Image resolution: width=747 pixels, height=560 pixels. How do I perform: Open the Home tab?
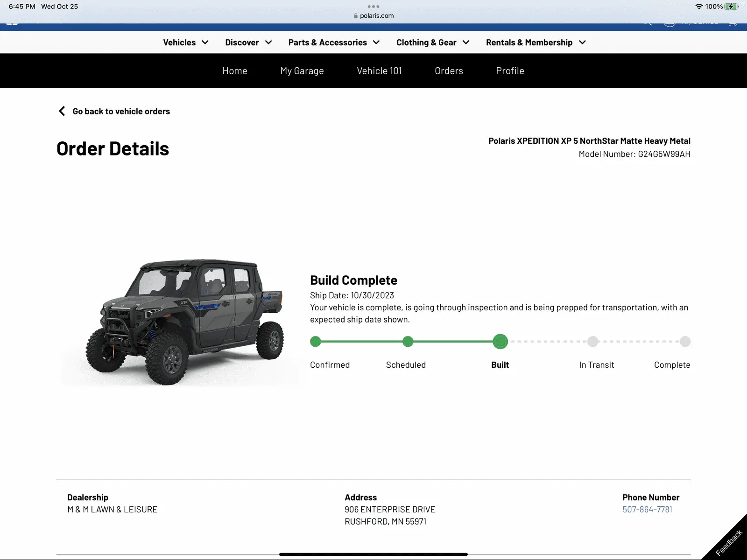coord(235,71)
